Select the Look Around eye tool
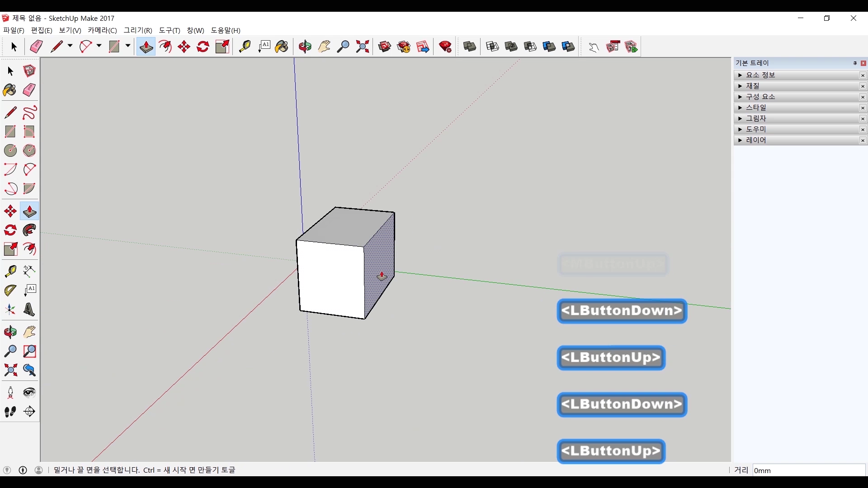Image resolution: width=868 pixels, height=488 pixels. coord(29,392)
